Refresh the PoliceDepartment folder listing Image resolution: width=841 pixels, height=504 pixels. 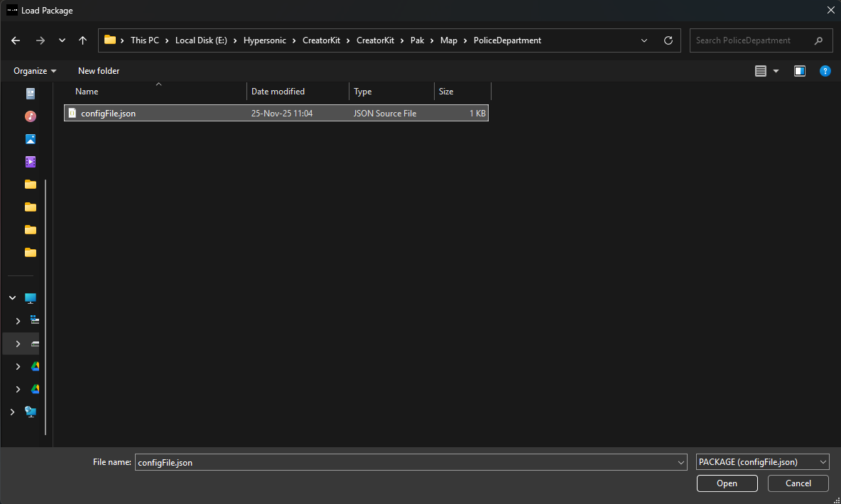668,40
